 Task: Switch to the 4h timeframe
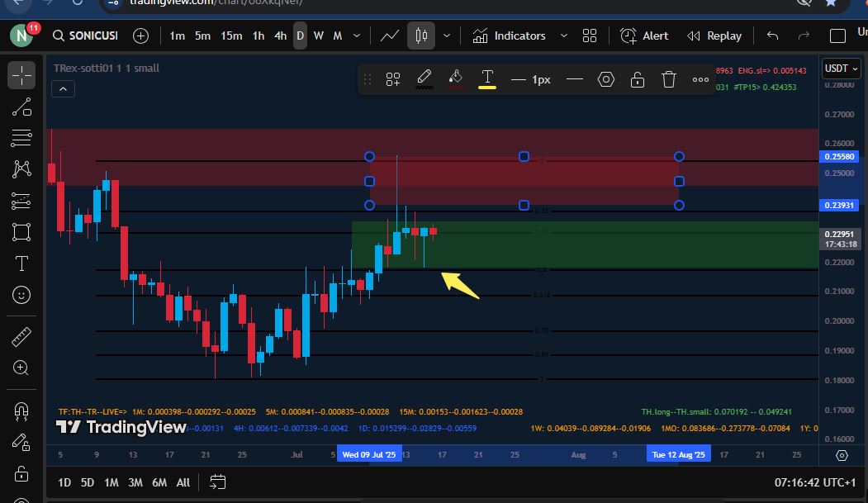coord(281,36)
